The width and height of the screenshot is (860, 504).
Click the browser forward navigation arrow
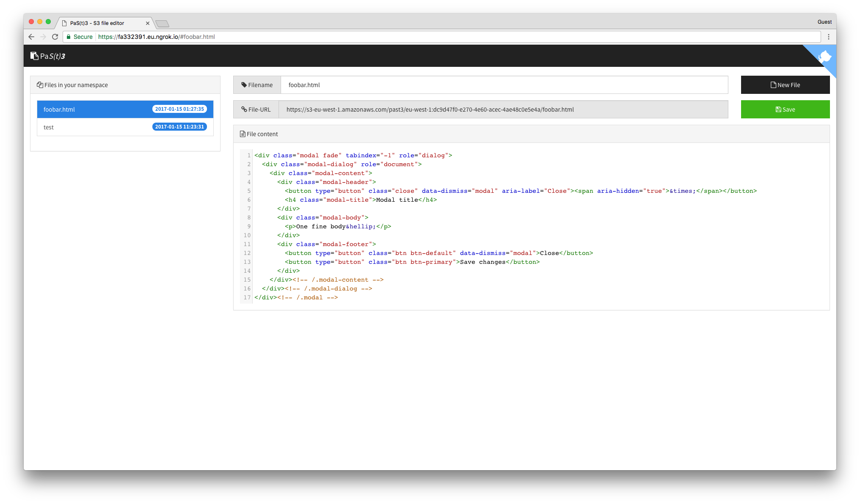[44, 37]
